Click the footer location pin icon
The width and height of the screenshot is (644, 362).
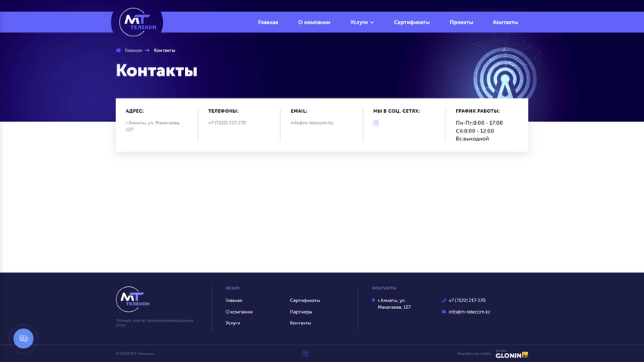pyautogui.click(x=374, y=301)
